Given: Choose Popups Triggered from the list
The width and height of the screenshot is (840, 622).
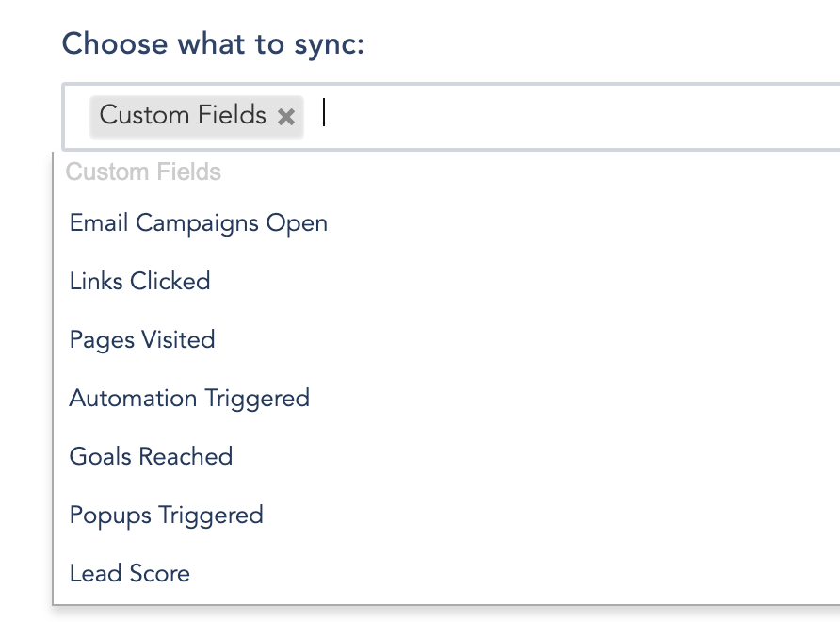Looking at the screenshot, I should [446, 516].
